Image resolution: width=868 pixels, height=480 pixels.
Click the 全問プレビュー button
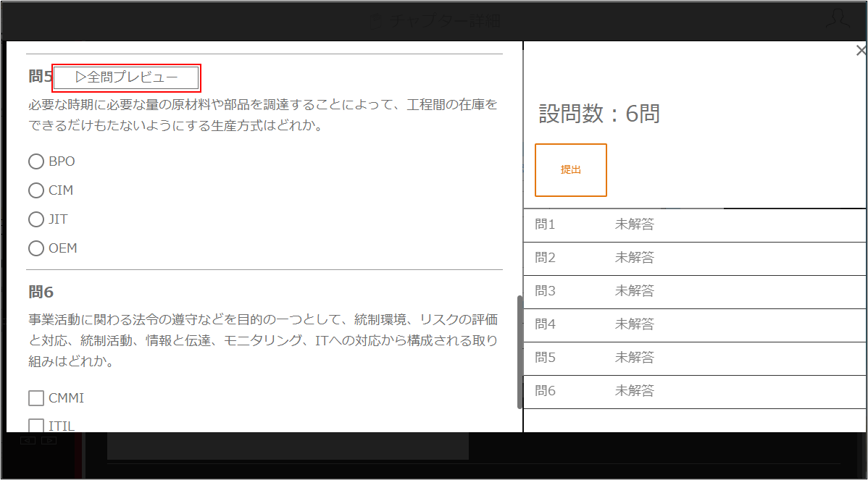126,78
